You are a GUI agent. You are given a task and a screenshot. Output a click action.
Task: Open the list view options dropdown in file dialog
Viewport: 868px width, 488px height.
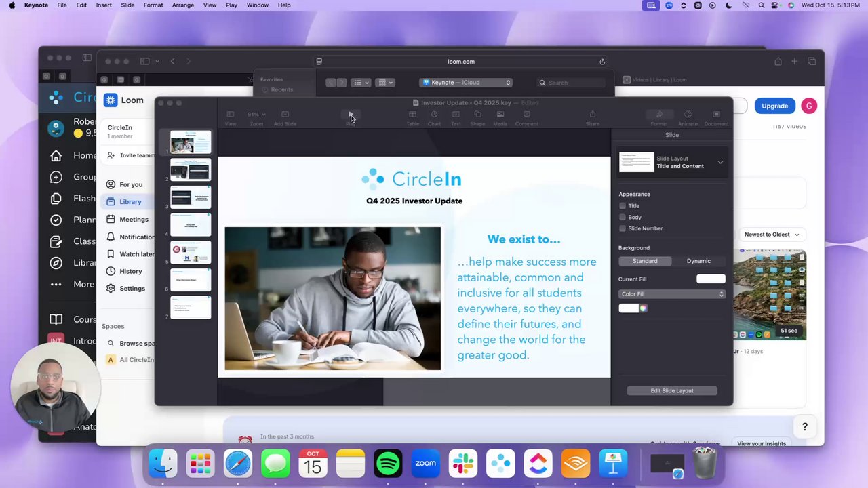point(361,83)
